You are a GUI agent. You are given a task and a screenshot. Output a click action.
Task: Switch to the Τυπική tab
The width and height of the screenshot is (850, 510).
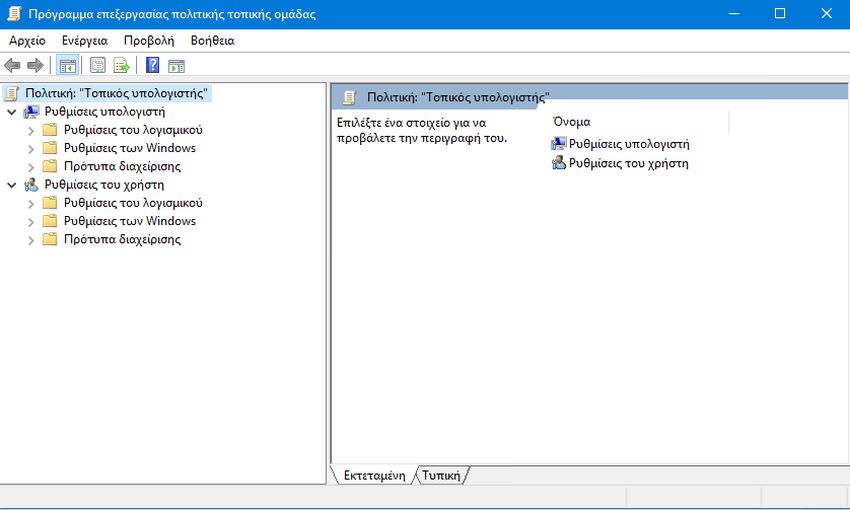441,476
